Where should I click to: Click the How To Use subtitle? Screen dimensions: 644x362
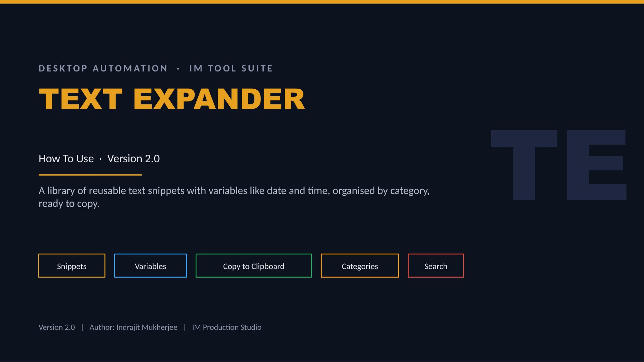(66, 158)
